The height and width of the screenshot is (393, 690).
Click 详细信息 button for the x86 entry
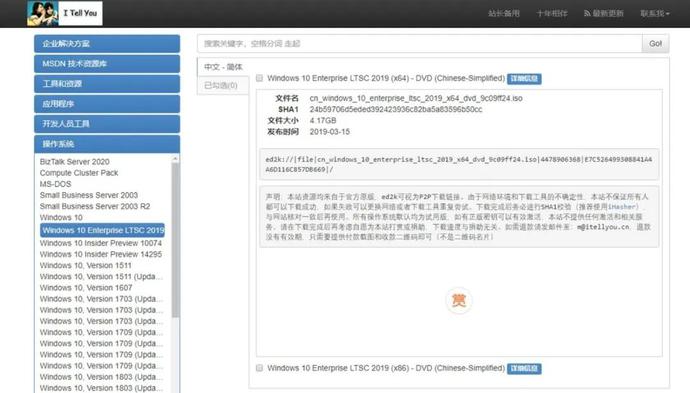click(524, 368)
